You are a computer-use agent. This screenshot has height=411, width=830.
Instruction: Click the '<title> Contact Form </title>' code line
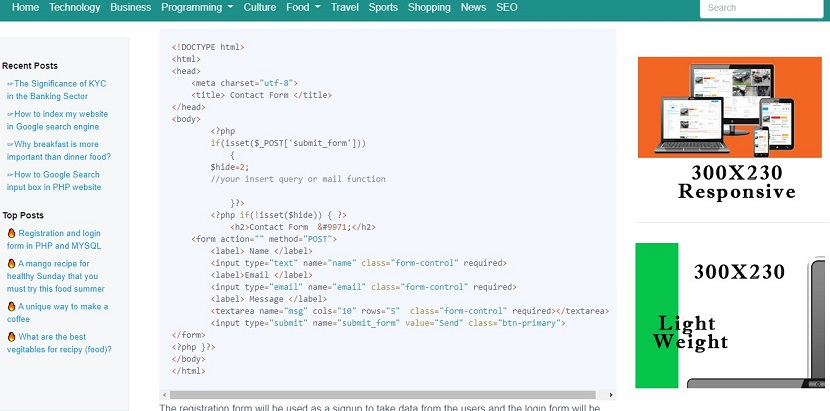(x=261, y=95)
